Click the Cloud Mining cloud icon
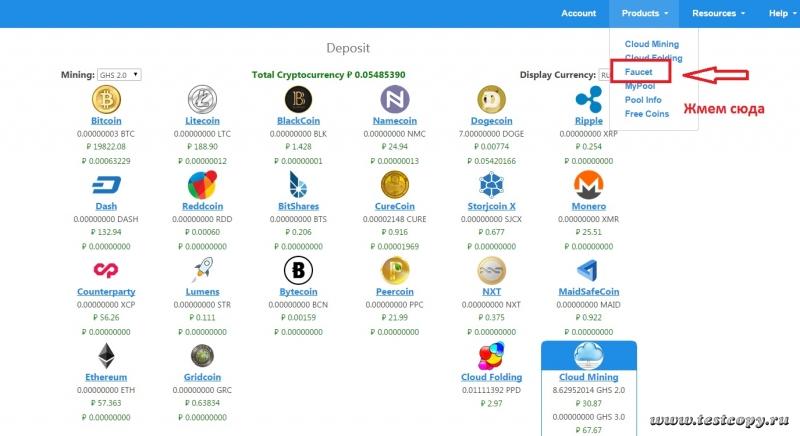The height and width of the screenshot is (436, 800). [588, 355]
